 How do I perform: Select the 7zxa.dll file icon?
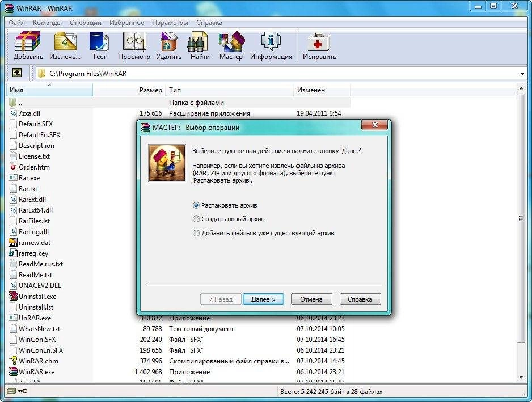tap(13, 113)
